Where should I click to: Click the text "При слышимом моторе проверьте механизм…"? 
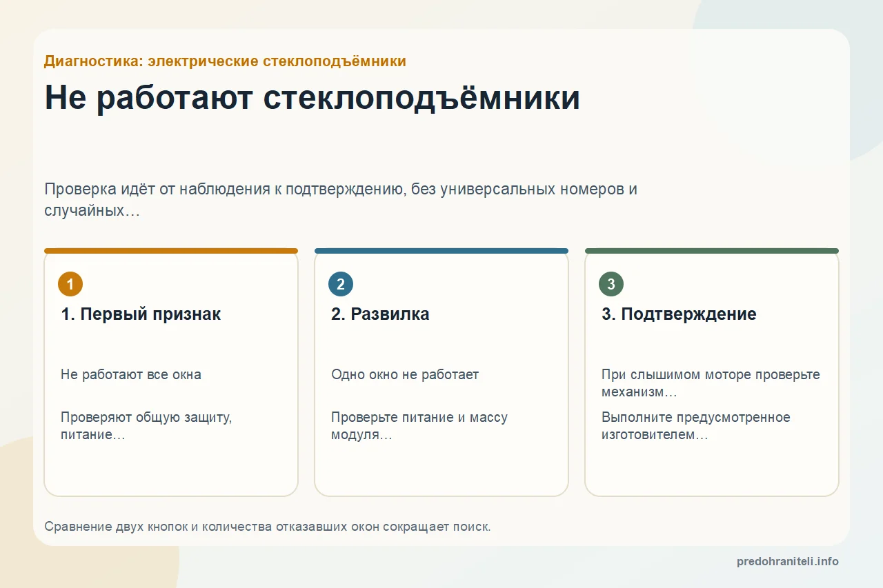[711, 383]
